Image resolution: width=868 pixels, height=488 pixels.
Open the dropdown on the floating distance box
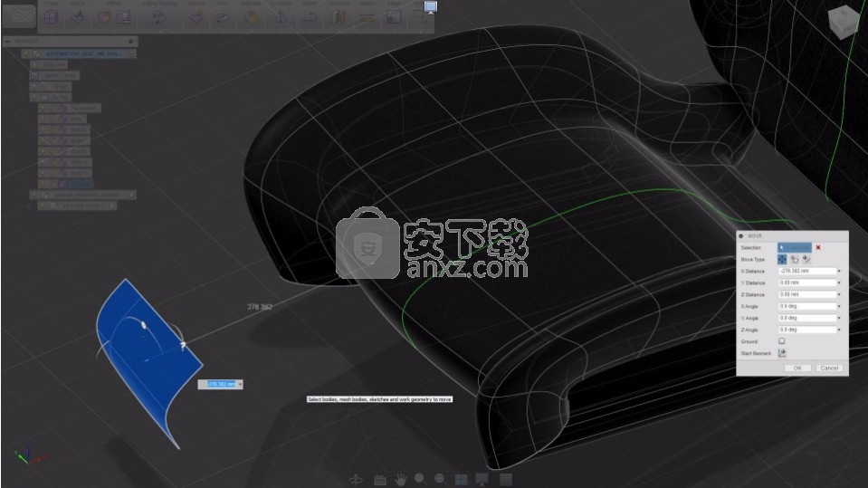coord(240,385)
